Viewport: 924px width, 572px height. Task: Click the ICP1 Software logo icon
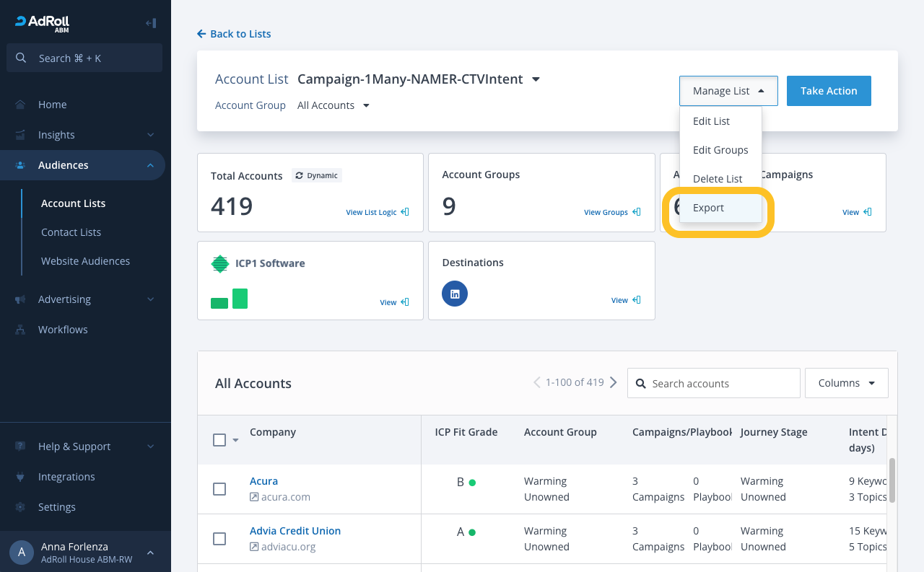click(219, 263)
